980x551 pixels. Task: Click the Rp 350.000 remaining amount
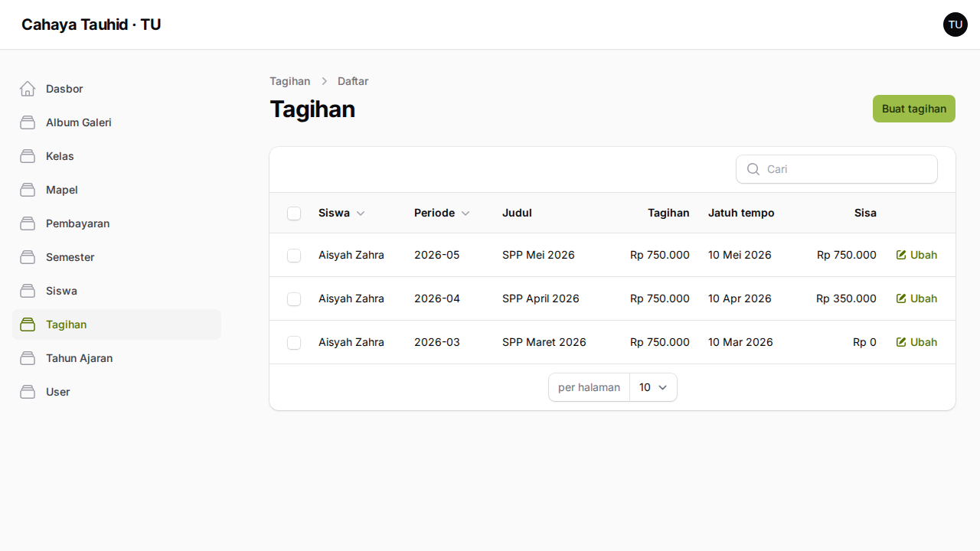point(846,298)
